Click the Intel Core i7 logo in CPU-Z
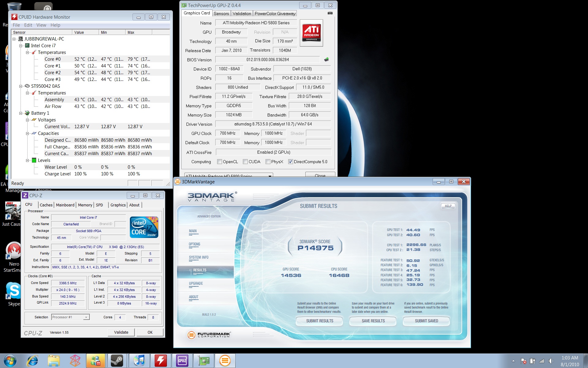 tap(144, 227)
